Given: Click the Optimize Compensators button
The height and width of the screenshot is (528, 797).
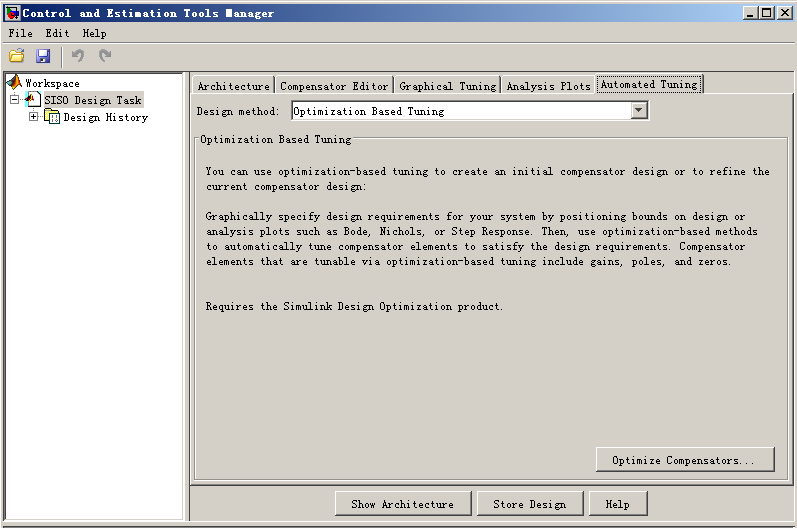Looking at the screenshot, I should click(x=685, y=460).
